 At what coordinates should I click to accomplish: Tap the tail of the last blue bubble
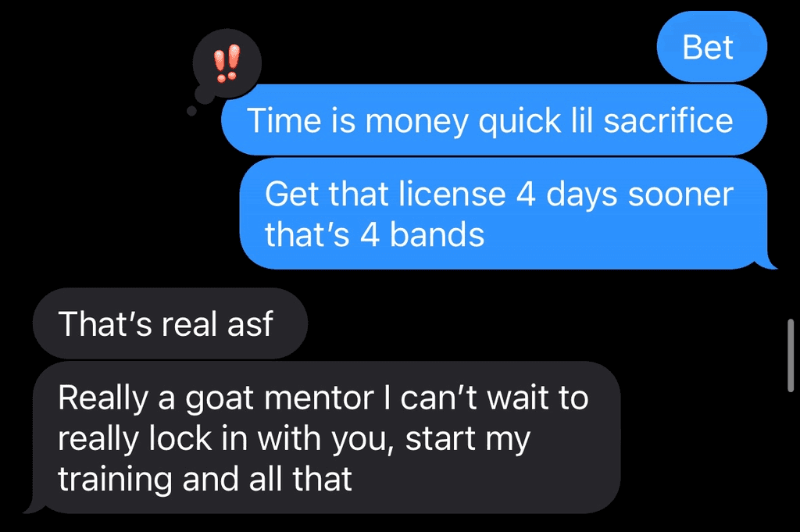tap(770, 261)
